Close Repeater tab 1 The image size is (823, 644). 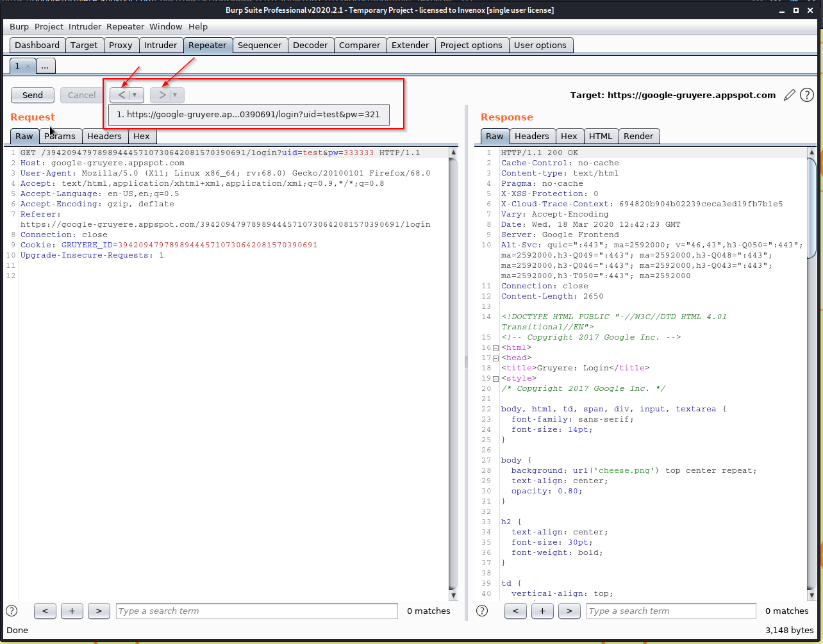(x=28, y=66)
